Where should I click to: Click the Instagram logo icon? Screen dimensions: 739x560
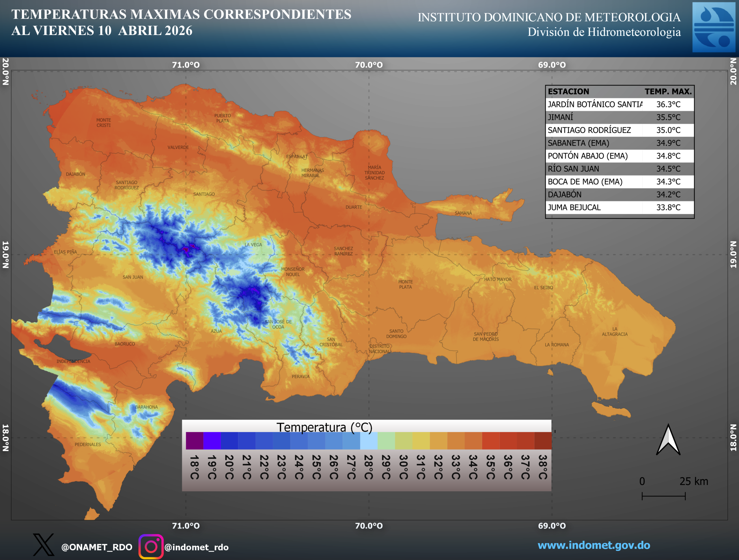click(x=151, y=547)
